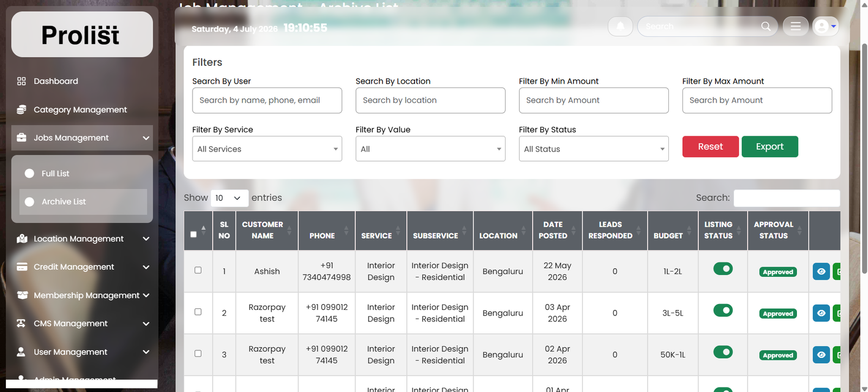Screen dimensions: 868x392
Task: Open the Filter By Value dropdown
Action: (430, 149)
